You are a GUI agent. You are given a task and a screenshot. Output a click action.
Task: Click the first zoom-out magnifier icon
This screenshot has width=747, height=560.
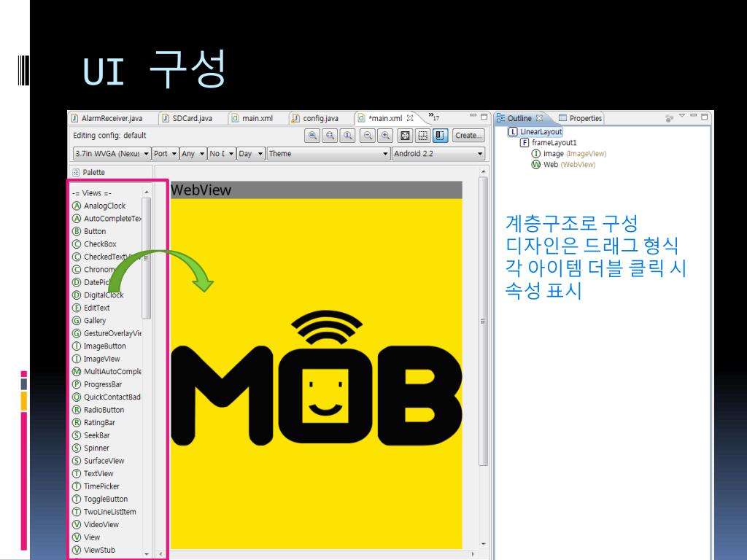pyautogui.click(x=312, y=136)
